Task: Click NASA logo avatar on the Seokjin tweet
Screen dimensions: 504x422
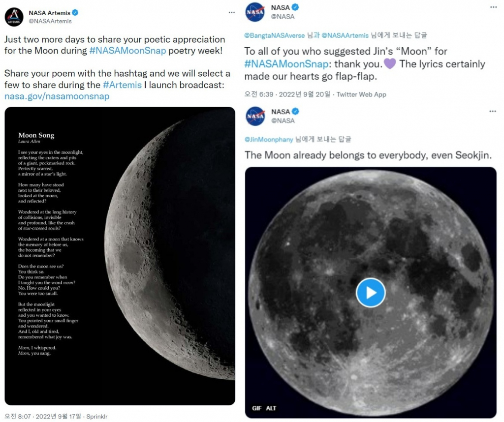Action: click(255, 116)
